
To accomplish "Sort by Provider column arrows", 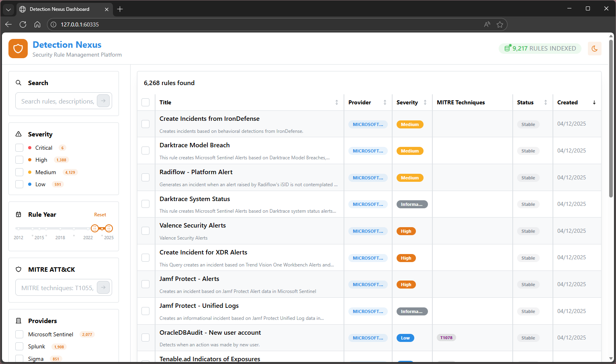I will pos(385,102).
